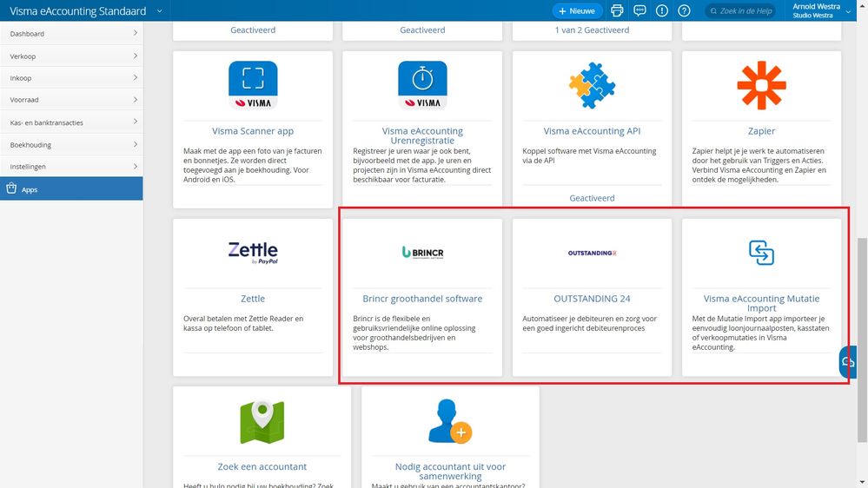Screen dimensions: 868x488
Task: Click the Mutatie Import arrows icon
Action: pyautogui.click(x=761, y=253)
